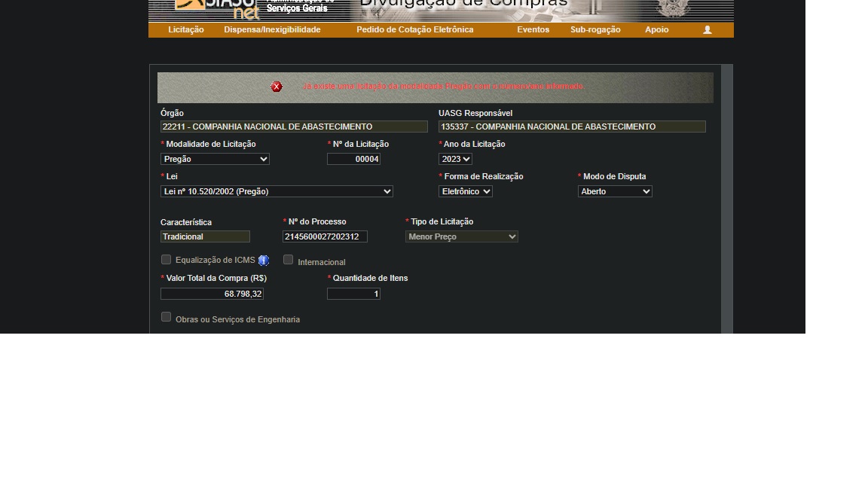Click the Valor Total da Compra field
The height and width of the screenshot is (488, 868).
pos(212,294)
